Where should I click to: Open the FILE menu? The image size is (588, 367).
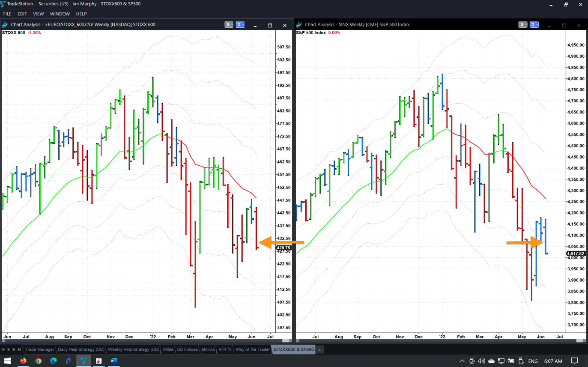7,14
